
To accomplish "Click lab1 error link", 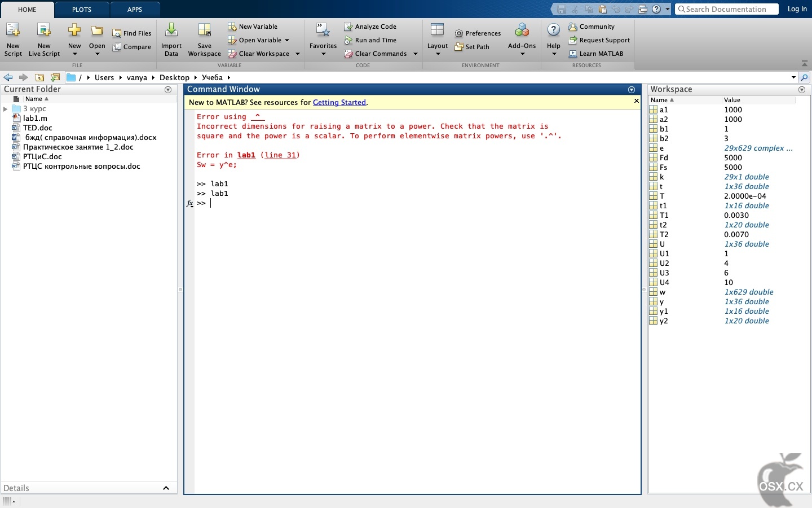I will tap(246, 155).
